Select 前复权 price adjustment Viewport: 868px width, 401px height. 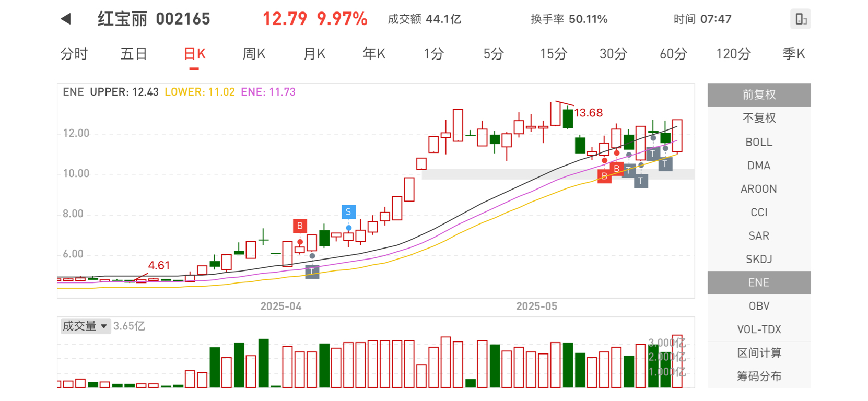click(x=759, y=95)
